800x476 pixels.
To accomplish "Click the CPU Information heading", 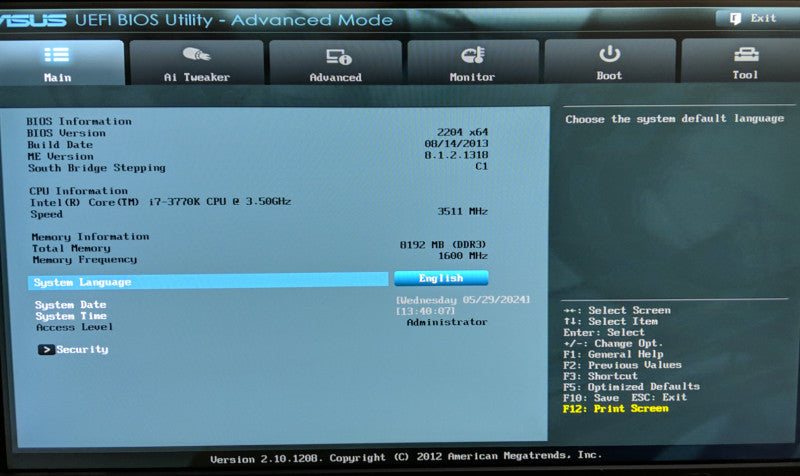I will (x=79, y=191).
